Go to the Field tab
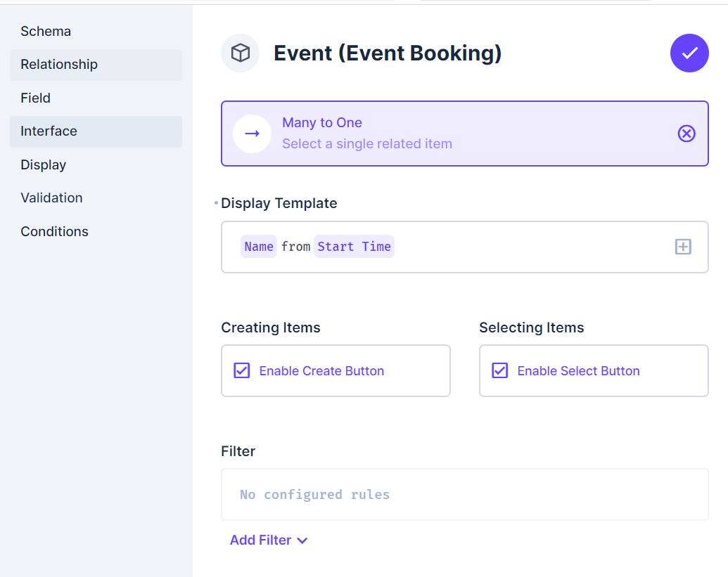The image size is (728, 577). 36,98
